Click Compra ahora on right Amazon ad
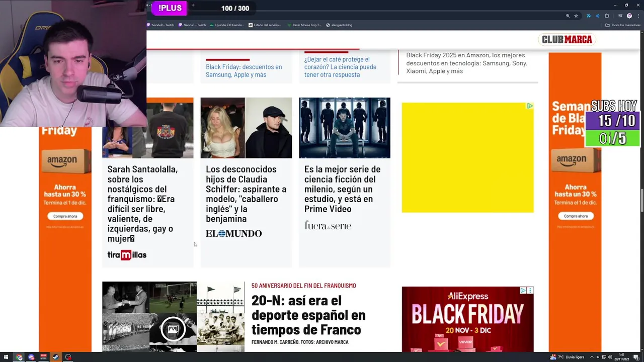This screenshot has width=644, height=362. 576,216
